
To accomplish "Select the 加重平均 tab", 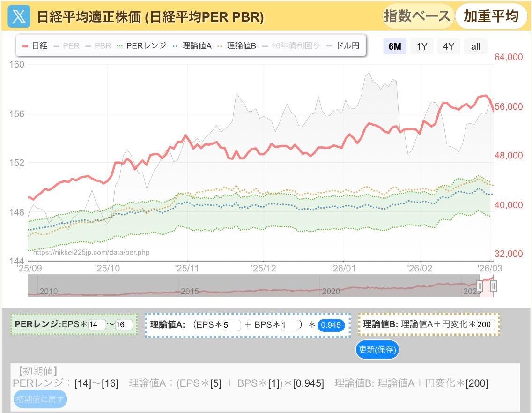I will pos(491,16).
